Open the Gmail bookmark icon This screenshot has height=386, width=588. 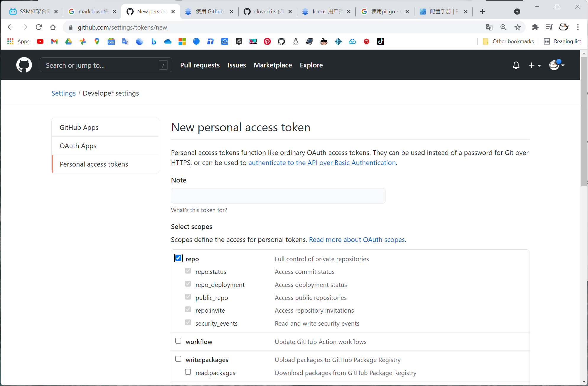coord(54,41)
